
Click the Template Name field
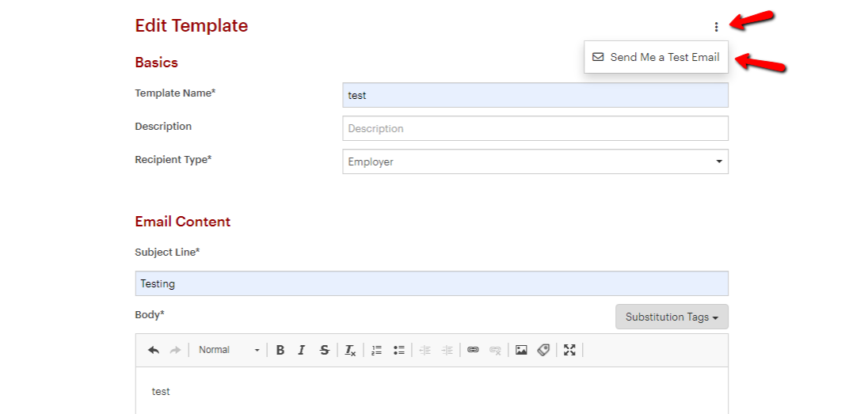point(535,95)
